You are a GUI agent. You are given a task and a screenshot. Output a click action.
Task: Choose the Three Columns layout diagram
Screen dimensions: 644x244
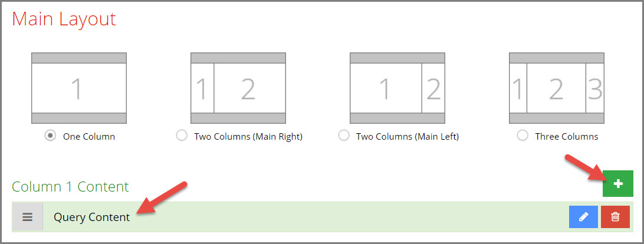pyautogui.click(x=557, y=88)
